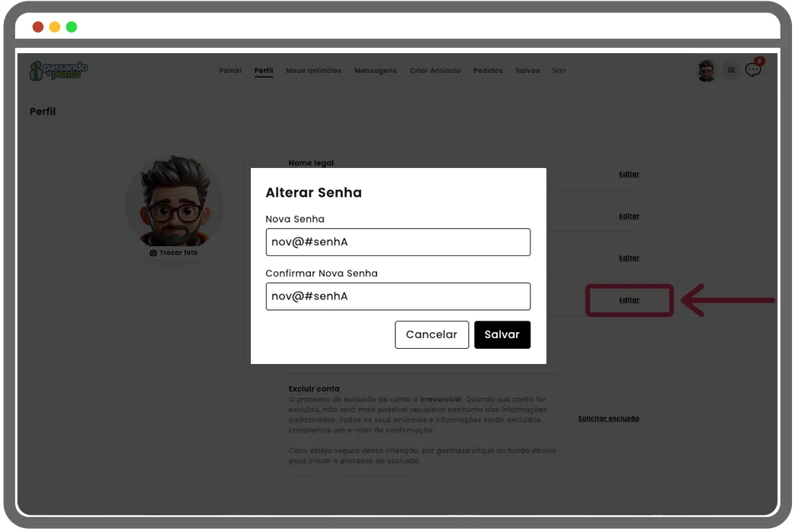Click Editar link beside Nome legal
Screen dimensions: 798x532
(629, 174)
